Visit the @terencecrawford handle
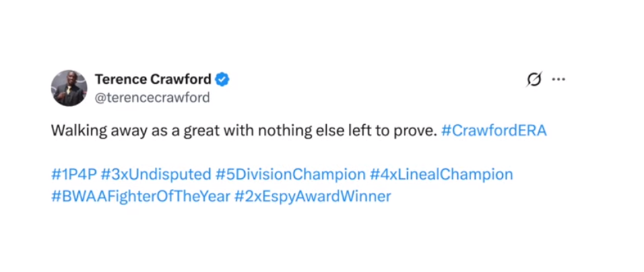This screenshot has width=644, height=272. point(152,98)
